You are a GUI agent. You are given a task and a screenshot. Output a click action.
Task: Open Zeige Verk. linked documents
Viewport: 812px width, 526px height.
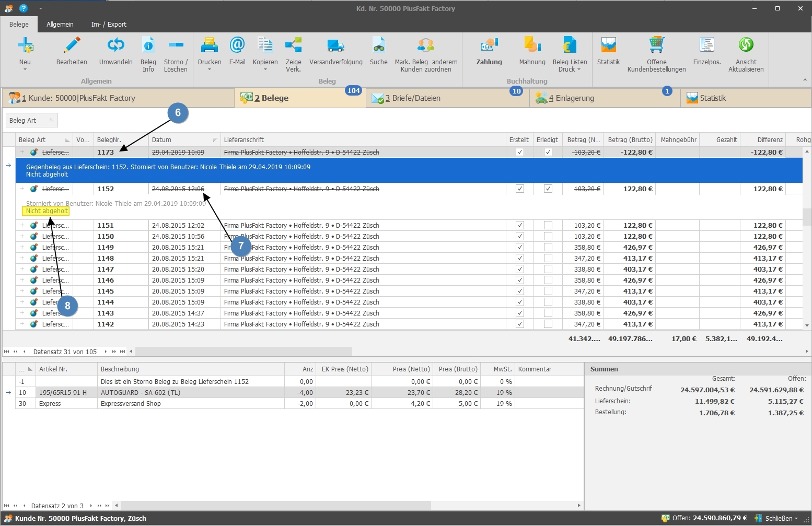[x=293, y=46]
